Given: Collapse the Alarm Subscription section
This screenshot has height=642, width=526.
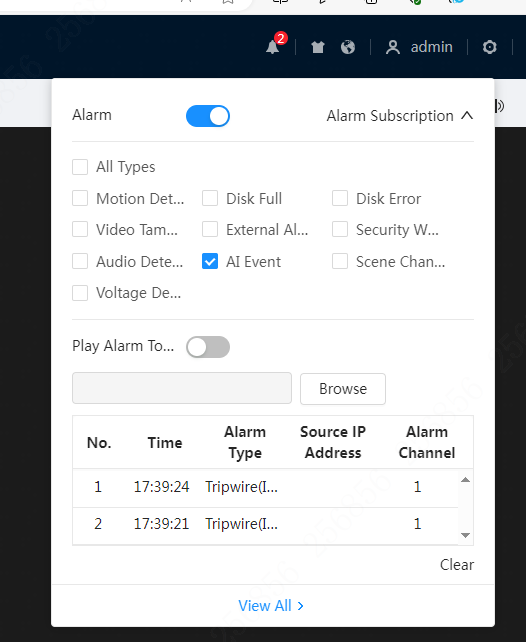Looking at the screenshot, I should coord(400,116).
